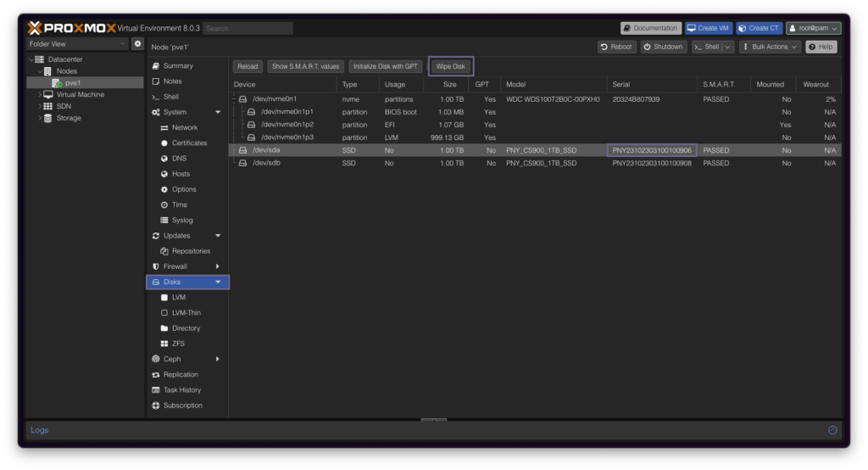Viewport: 868px width, 470px height.
Task: Click Show S.M.A.R.T. values button
Action: [x=305, y=66]
